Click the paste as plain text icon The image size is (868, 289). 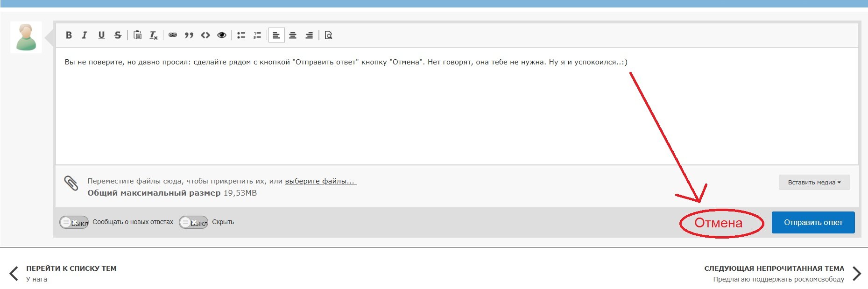137,35
